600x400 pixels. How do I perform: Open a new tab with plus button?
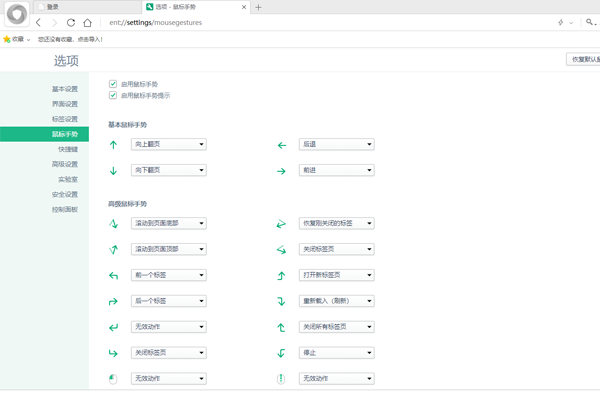click(x=258, y=7)
